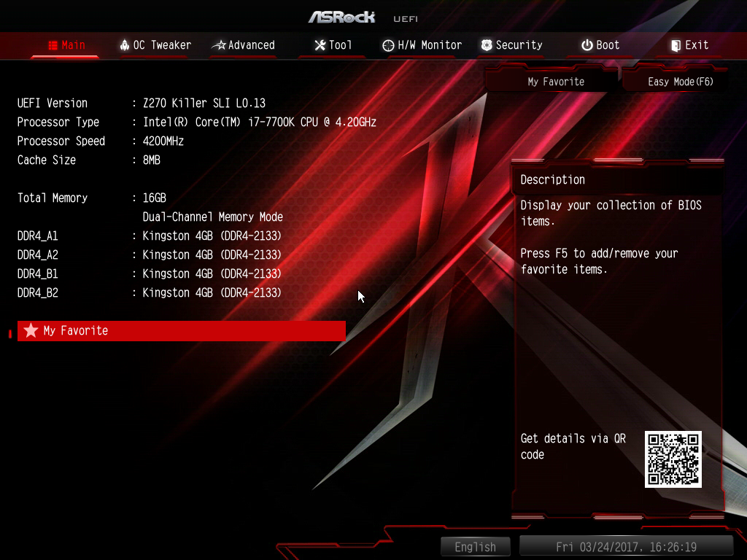Click the Advanced star icon
This screenshot has height=560, width=747.
[x=219, y=45]
